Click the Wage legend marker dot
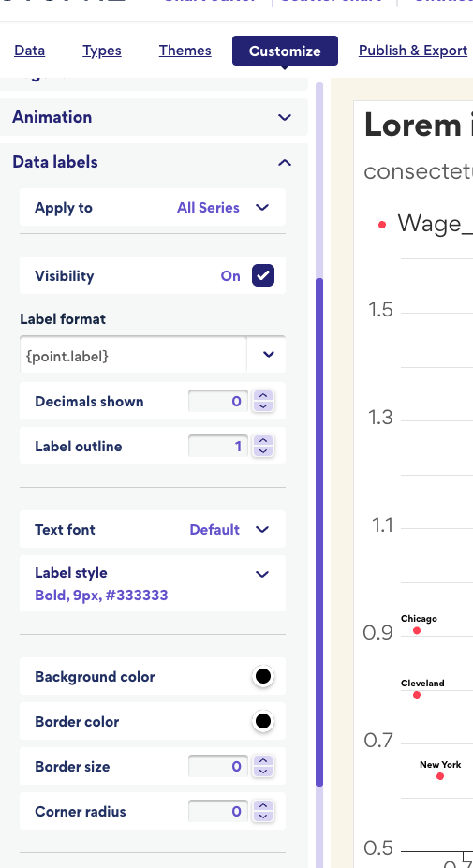Viewport: 473px width, 868px height. [382, 225]
